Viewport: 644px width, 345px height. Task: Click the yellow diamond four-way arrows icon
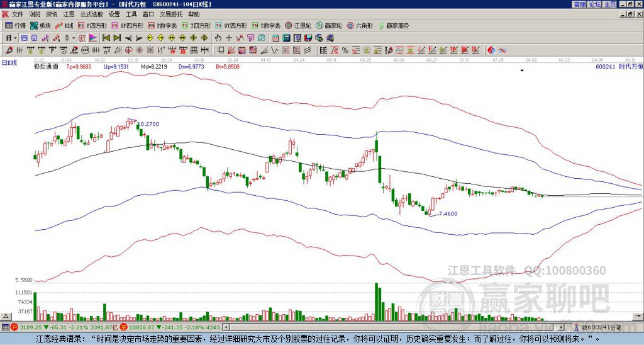click(204, 38)
